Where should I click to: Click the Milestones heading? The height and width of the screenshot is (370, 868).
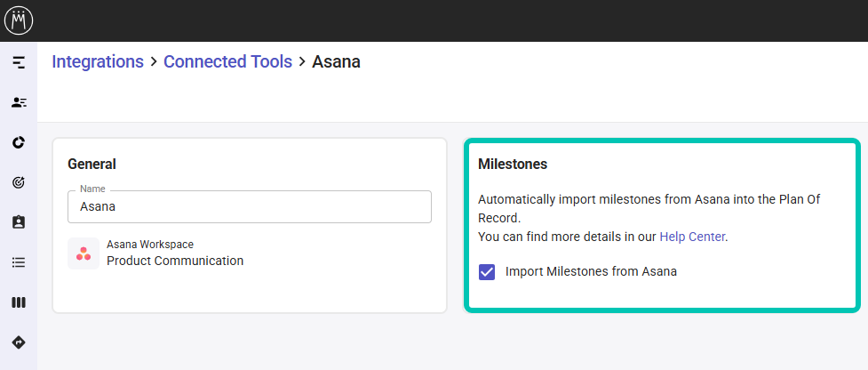pos(513,164)
